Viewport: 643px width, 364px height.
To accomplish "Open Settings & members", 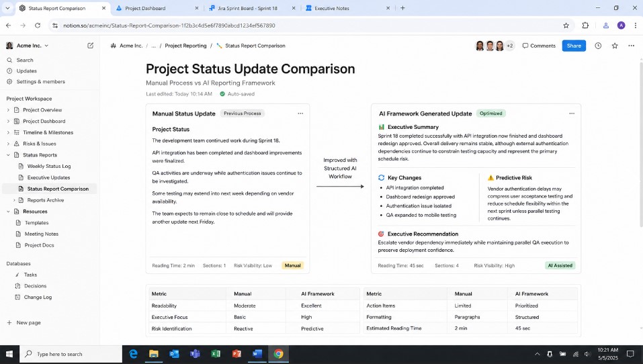I will [x=40, y=81].
